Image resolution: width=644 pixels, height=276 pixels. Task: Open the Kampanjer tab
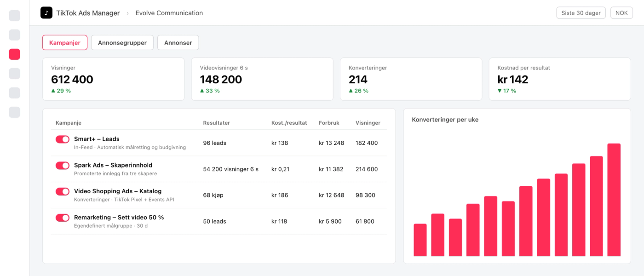point(65,43)
